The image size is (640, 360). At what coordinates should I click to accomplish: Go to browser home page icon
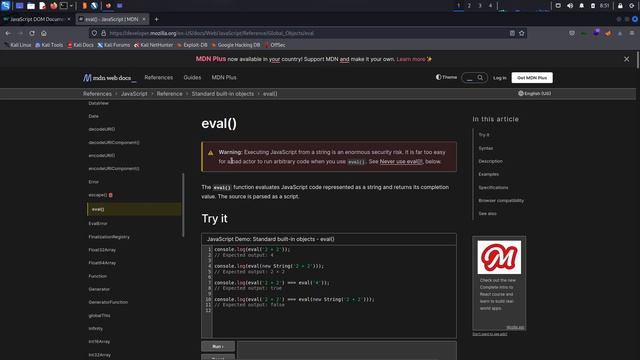pyautogui.click(x=44, y=33)
